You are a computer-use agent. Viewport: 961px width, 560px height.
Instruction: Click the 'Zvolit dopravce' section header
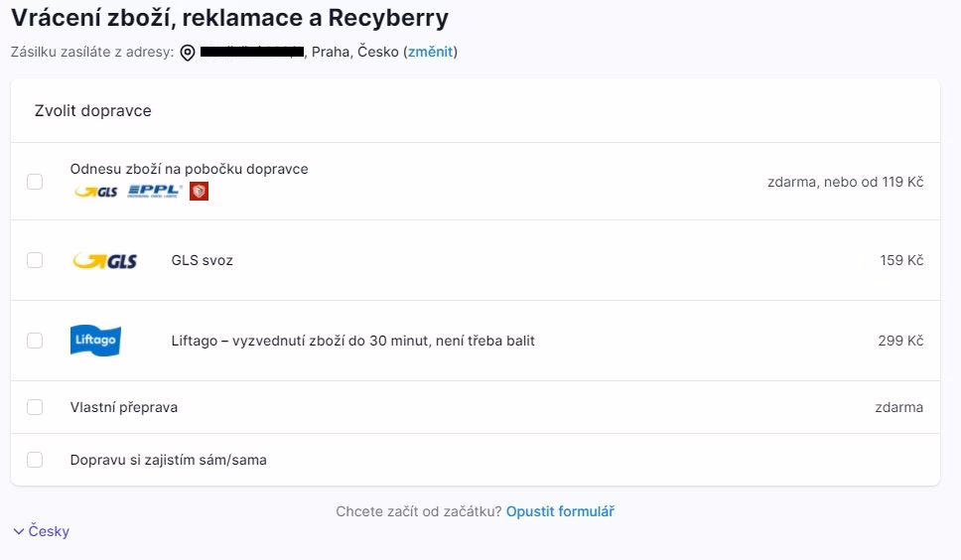pos(93,111)
